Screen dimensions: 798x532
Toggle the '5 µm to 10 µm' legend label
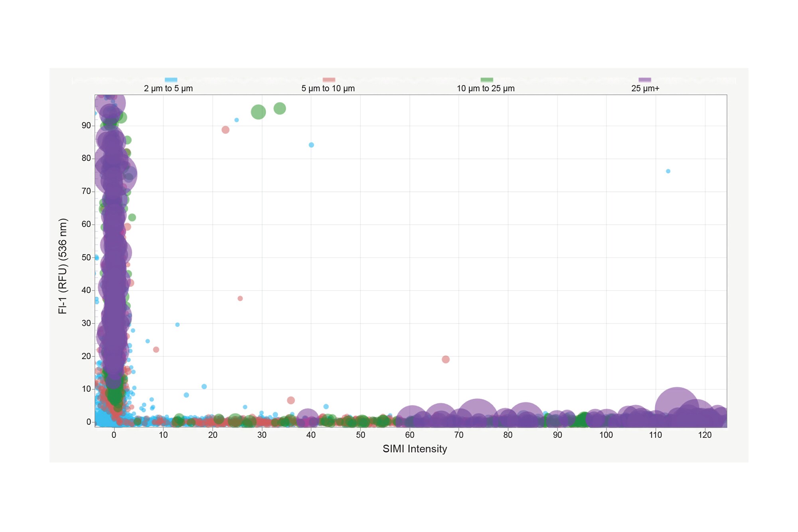tap(328, 89)
